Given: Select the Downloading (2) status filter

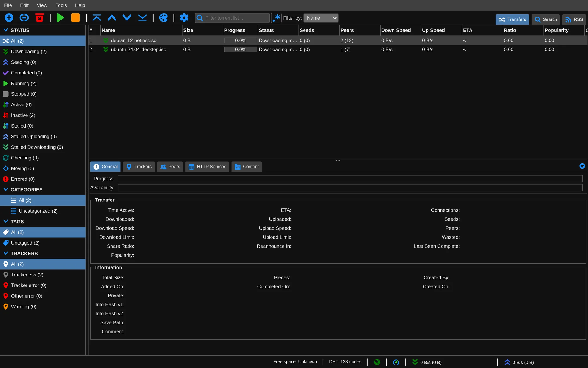Looking at the screenshot, I should tap(43, 52).
